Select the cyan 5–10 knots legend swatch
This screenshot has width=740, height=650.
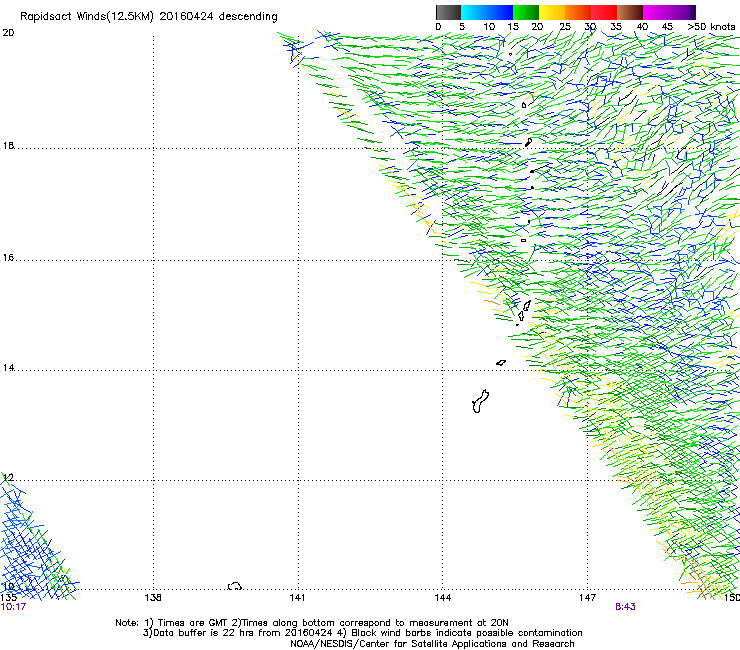click(474, 12)
